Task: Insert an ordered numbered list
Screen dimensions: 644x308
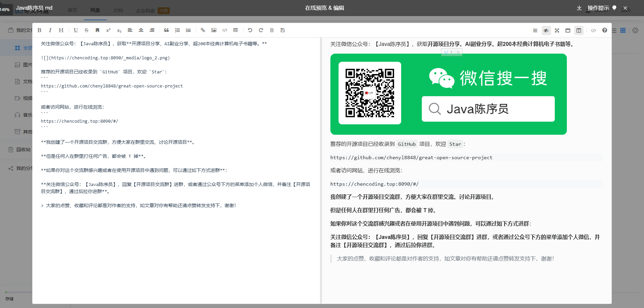Action: (x=177, y=30)
